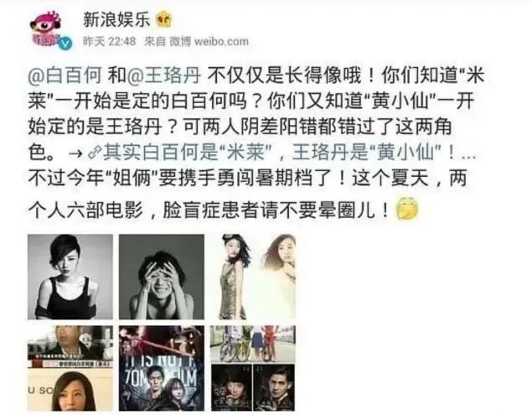Viewport: 532px width, 415px height.
Task: Click the post text mentioning 暑期档
Action: click(x=247, y=178)
